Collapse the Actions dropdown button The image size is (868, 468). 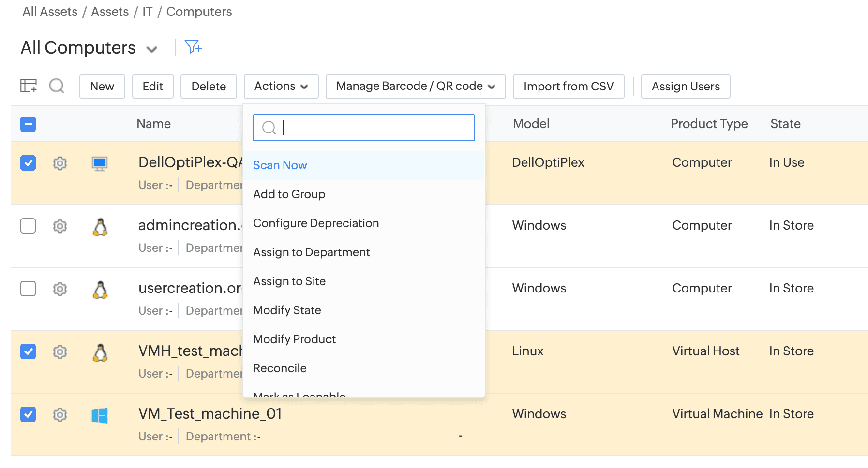point(281,86)
